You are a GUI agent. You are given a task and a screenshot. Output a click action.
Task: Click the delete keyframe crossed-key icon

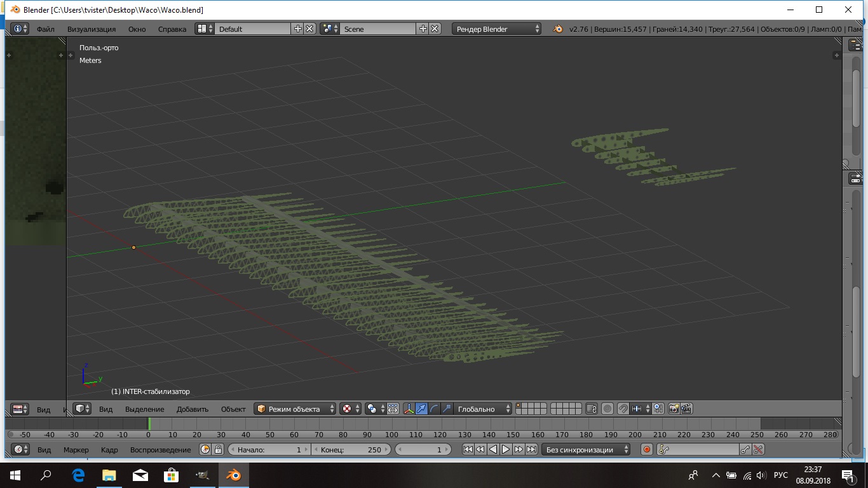click(758, 450)
